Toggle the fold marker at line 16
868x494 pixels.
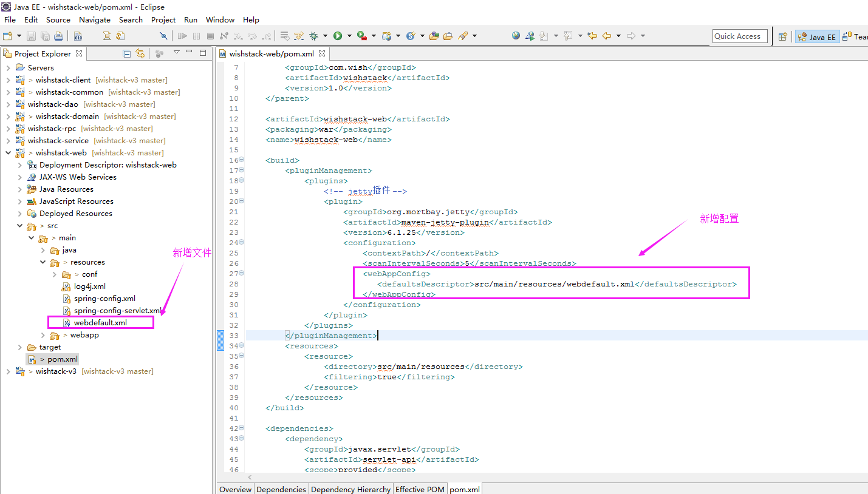point(241,160)
